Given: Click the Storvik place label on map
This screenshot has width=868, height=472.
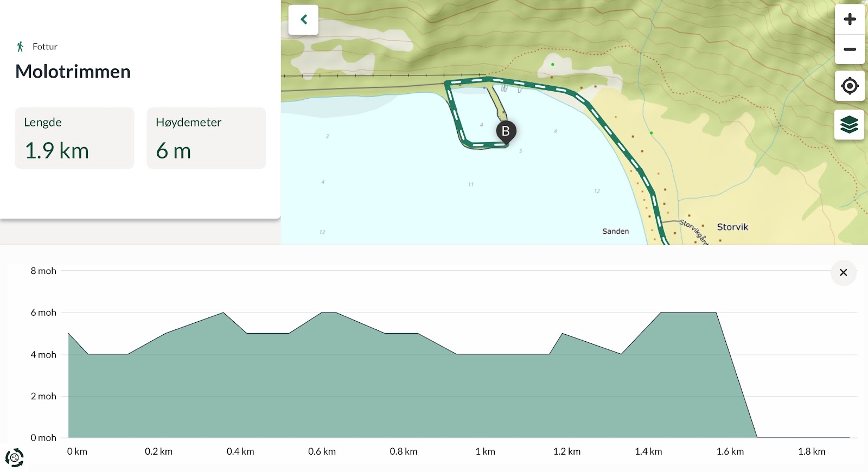Looking at the screenshot, I should coord(732,227).
